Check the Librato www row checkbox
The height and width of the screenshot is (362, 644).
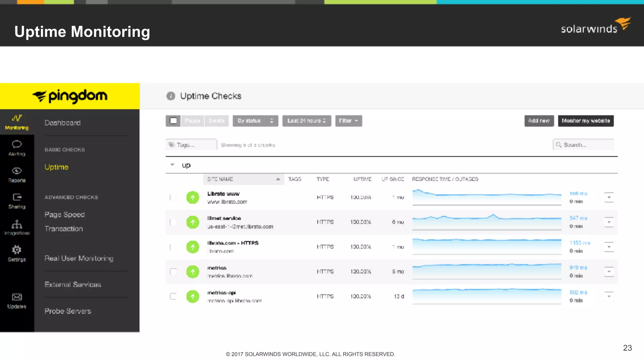tap(173, 197)
